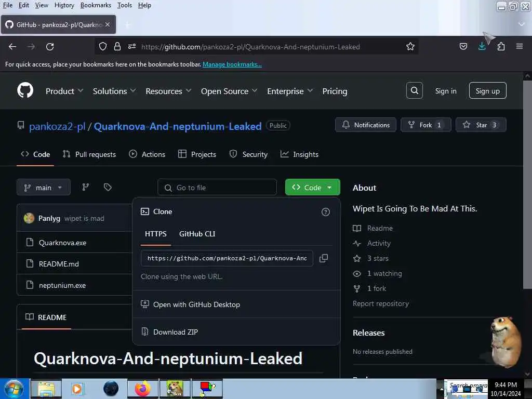Screen dimensions: 532x399
Task: Open GitHub search magnifier button
Action: [x=414, y=90]
